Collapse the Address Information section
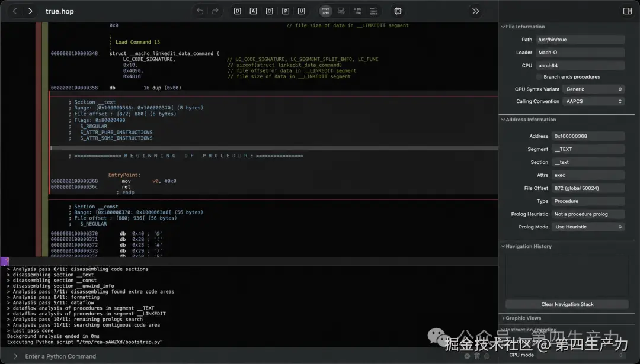640x364 pixels. (503, 120)
